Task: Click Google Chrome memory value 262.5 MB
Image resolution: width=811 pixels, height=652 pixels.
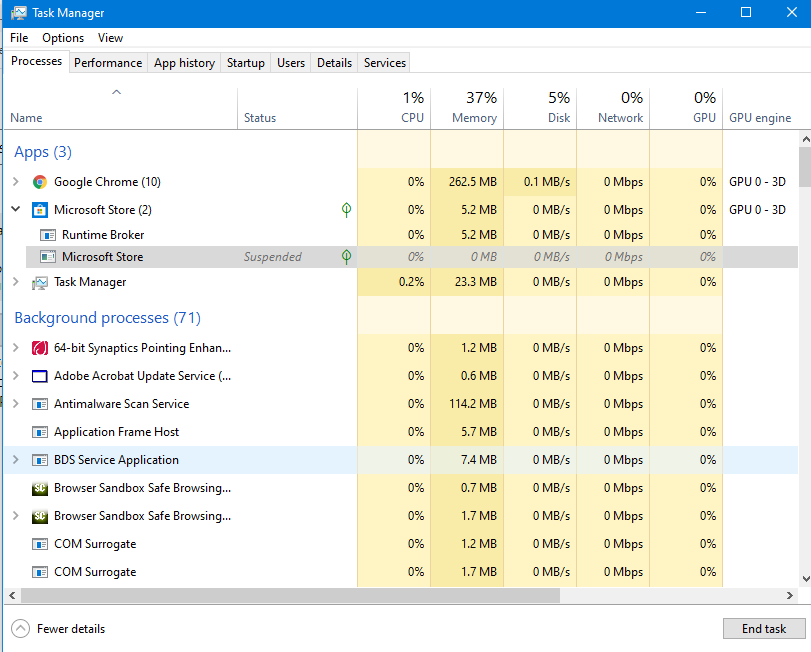Action: (473, 182)
